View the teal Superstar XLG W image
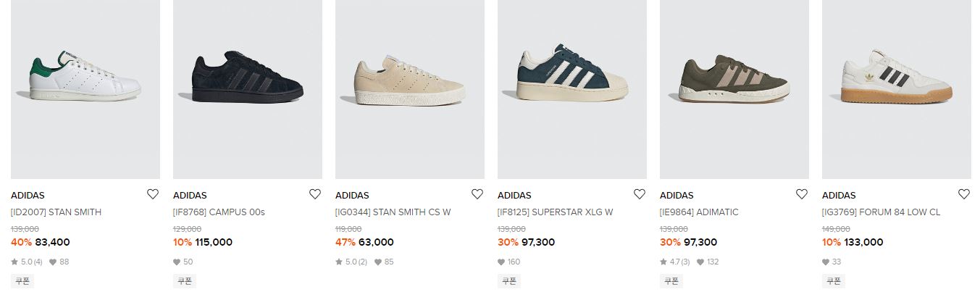The image size is (980, 300). coord(572,88)
